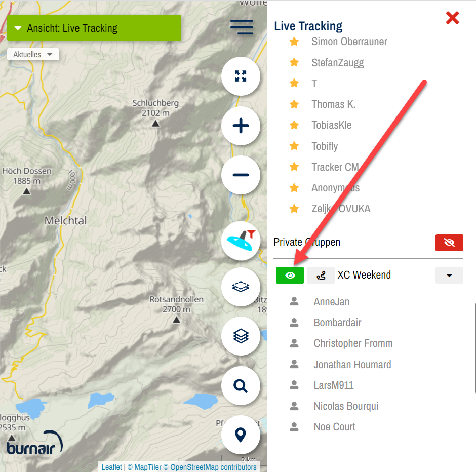Zoom out with the minus button
Screen dimensions: 476x472
241,175
